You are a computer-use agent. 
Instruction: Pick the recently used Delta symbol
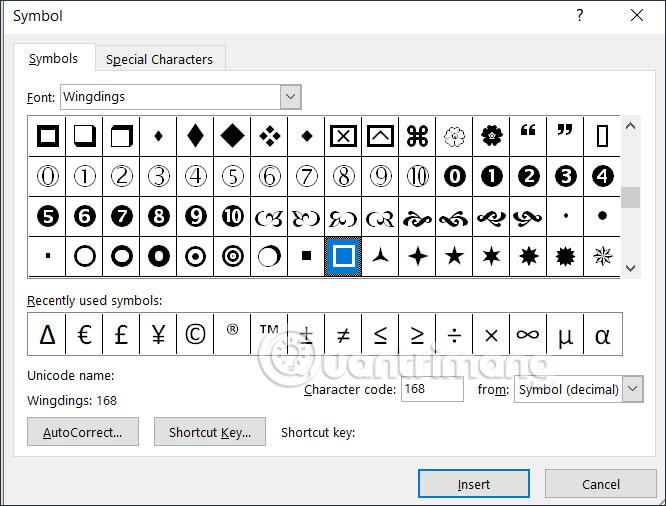47,334
